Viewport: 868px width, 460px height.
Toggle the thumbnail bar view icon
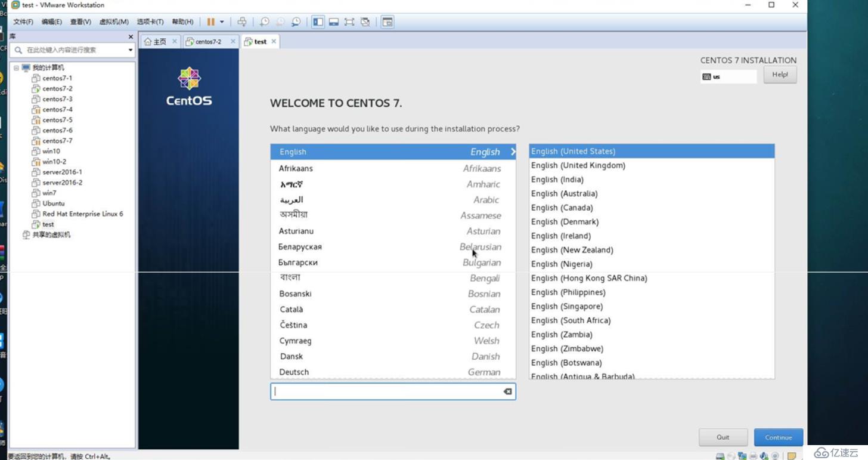[334, 22]
